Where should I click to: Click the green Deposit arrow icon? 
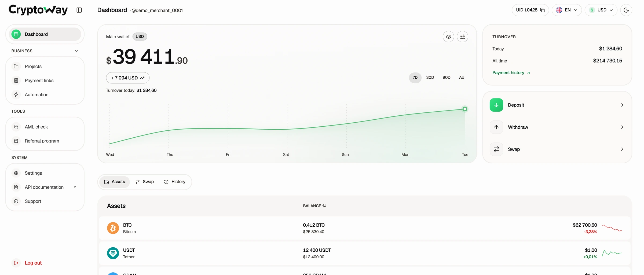tap(496, 105)
